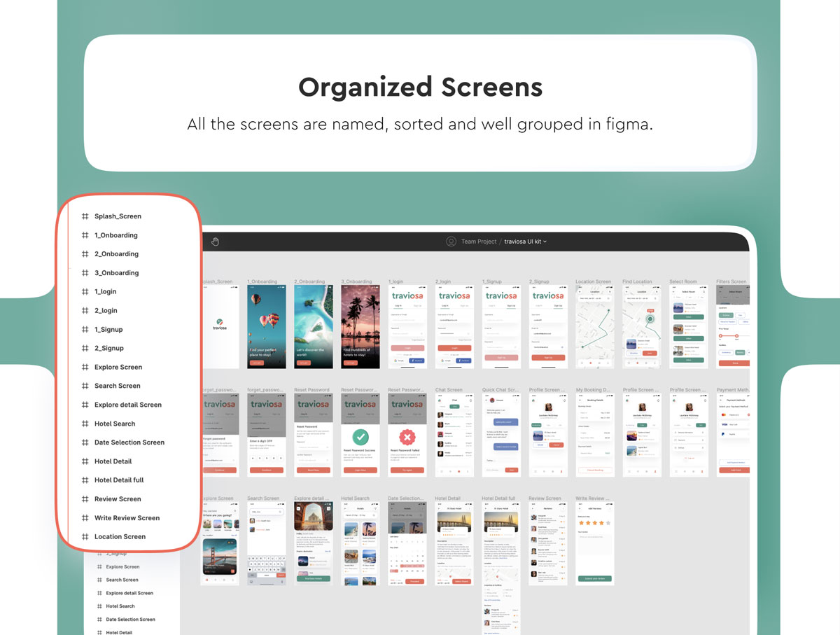
Task: Select 2_Signup layer in highlighted list
Action: 109,349
